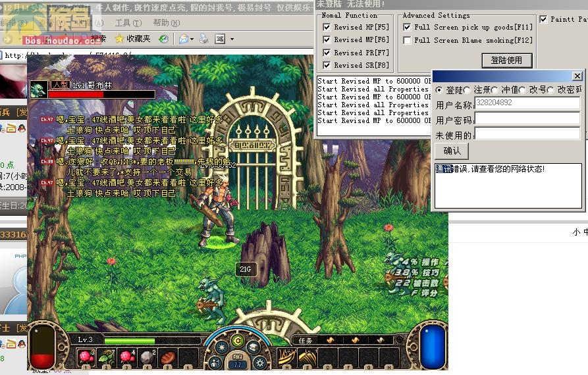
Task: Click the edit document toolbar icon
Action: point(220,39)
